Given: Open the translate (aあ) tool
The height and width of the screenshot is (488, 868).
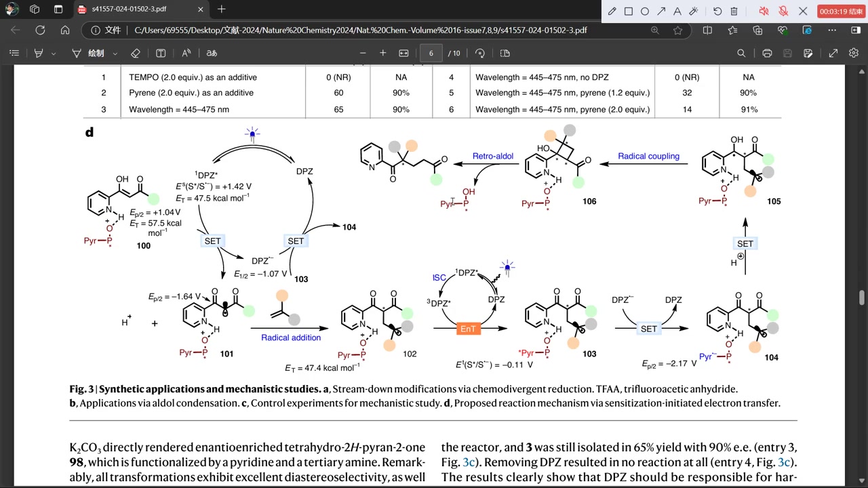Looking at the screenshot, I should click(x=212, y=53).
